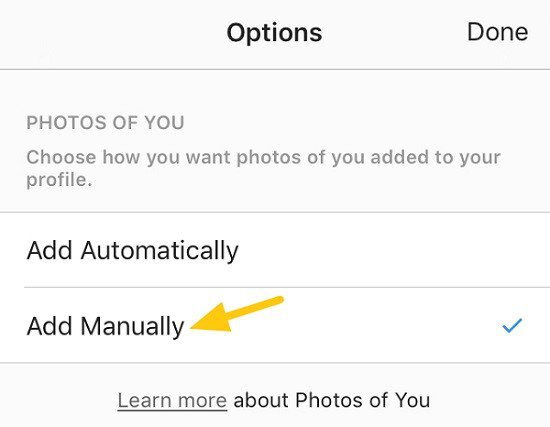Viewport: 550px width, 427px height.
Task: Select the Add Automatically option
Action: point(275,250)
